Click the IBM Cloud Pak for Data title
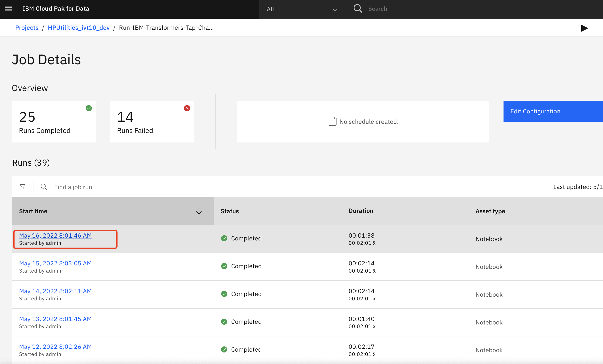This screenshot has width=603, height=364. (56, 8)
